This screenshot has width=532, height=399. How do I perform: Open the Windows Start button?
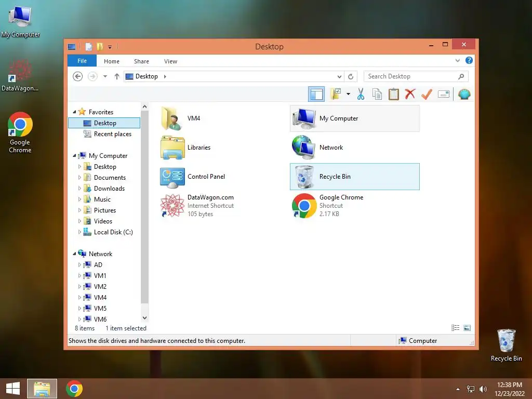[13, 389]
